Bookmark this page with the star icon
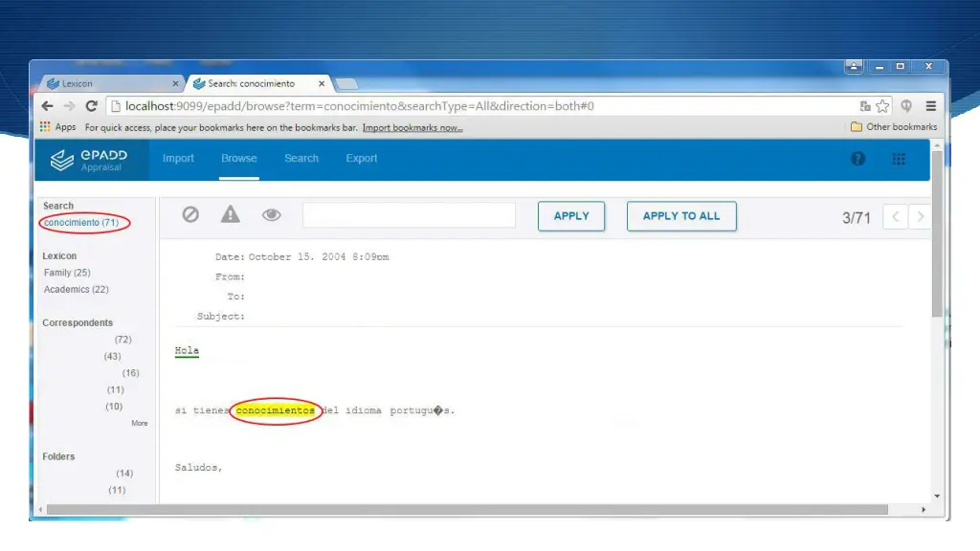 click(x=882, y=106)
